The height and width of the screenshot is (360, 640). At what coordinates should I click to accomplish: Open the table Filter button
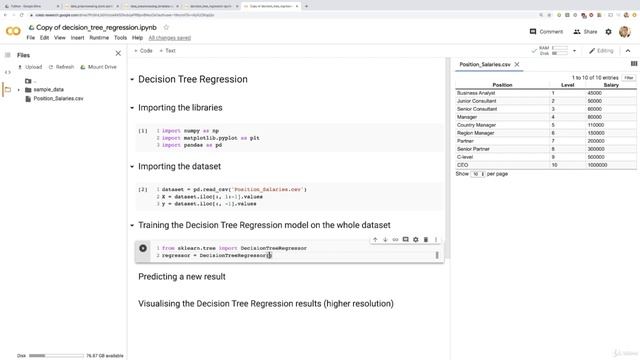click(x=629, y=78)
